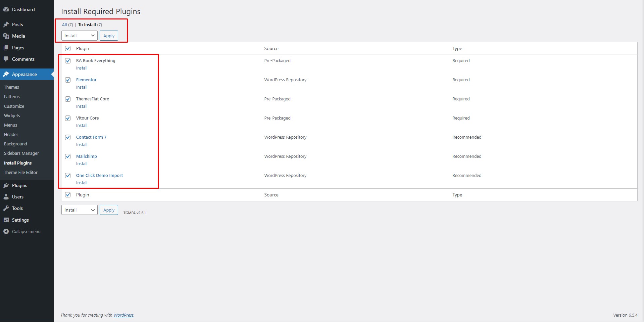The image size is (644, 322).
Task: Click the Settings sliders icon
Action: coord(6,220)
